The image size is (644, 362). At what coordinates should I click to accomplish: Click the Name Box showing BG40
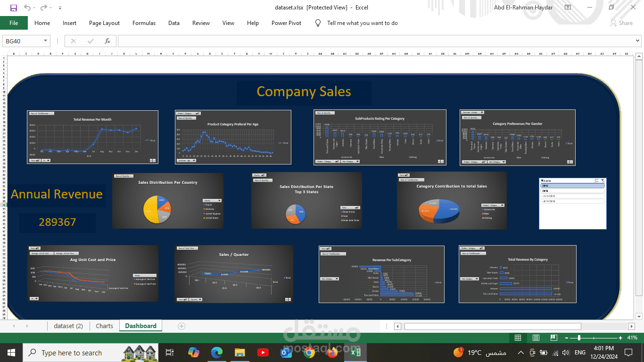tap(23, 41)
